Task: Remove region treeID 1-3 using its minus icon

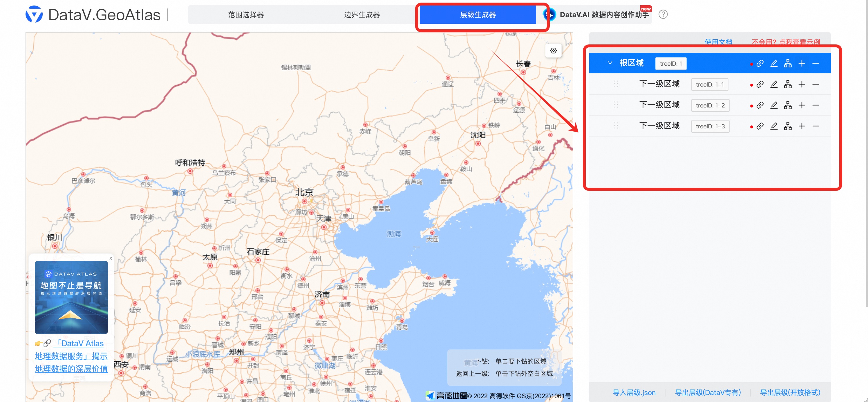Action: coord(816,126)
